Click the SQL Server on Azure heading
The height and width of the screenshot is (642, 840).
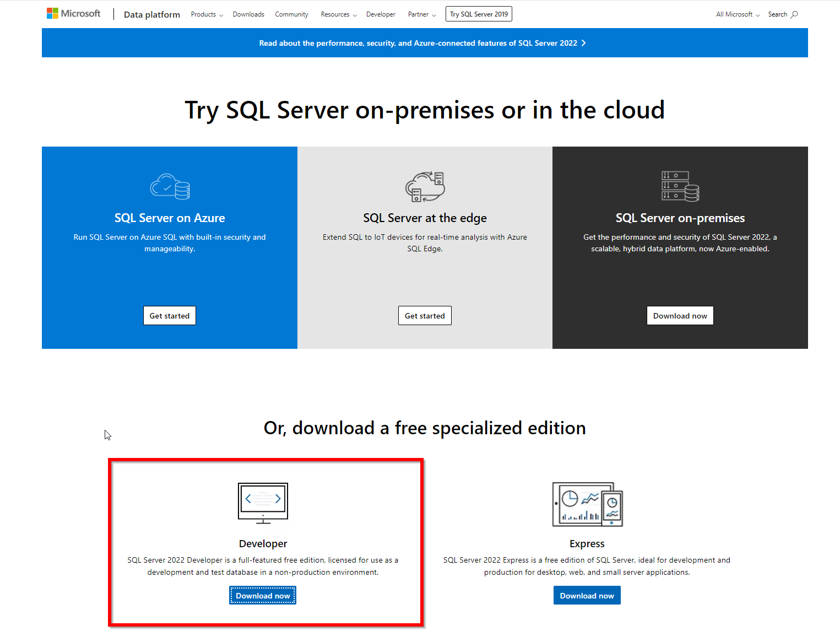click(x=170, y=218)
